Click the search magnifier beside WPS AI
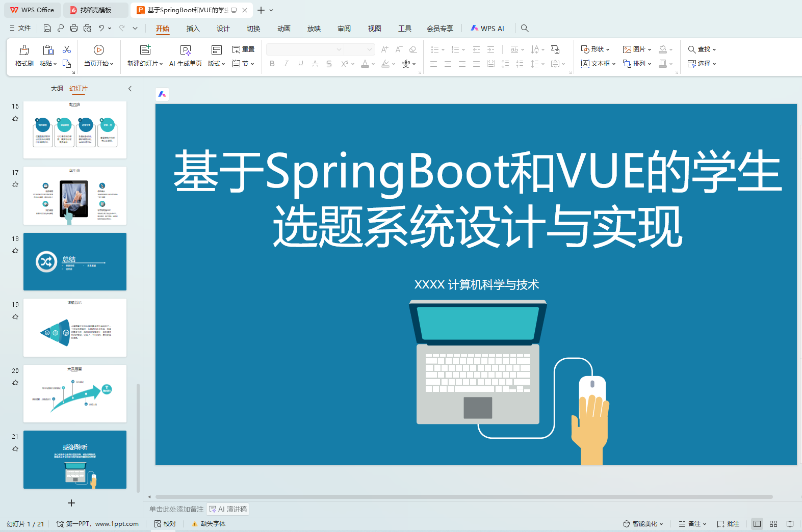 pos(525,29)
